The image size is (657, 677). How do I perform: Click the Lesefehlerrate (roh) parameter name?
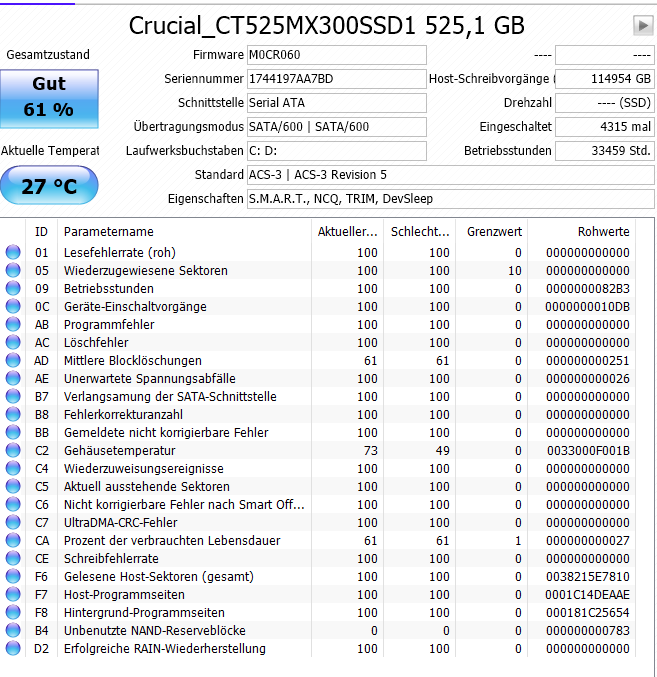120,253
